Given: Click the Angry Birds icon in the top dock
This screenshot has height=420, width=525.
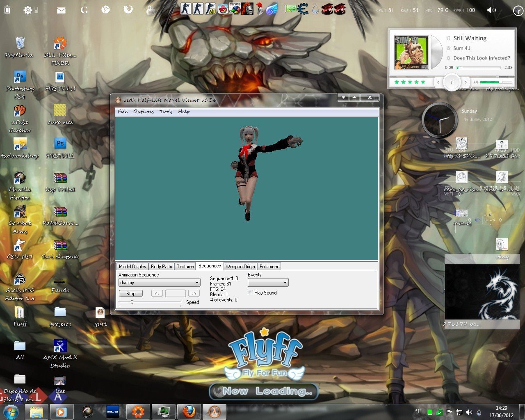Looking at the screenshot, I should [223, 9].
